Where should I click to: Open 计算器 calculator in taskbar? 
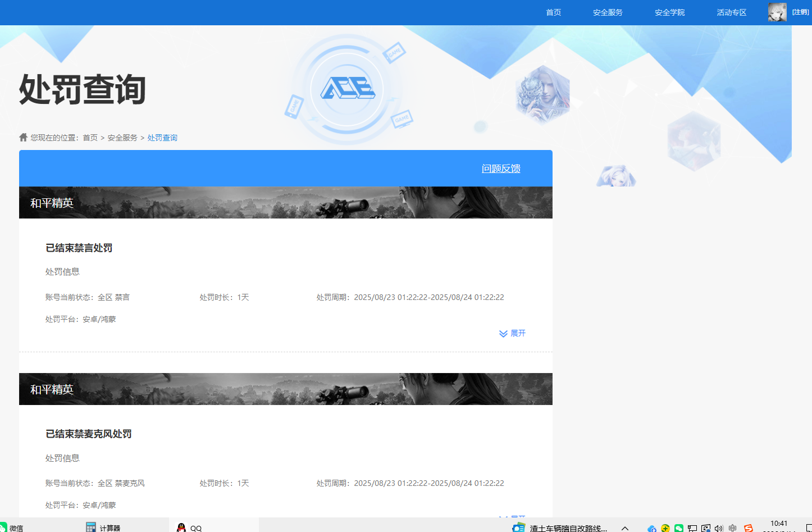103,528
